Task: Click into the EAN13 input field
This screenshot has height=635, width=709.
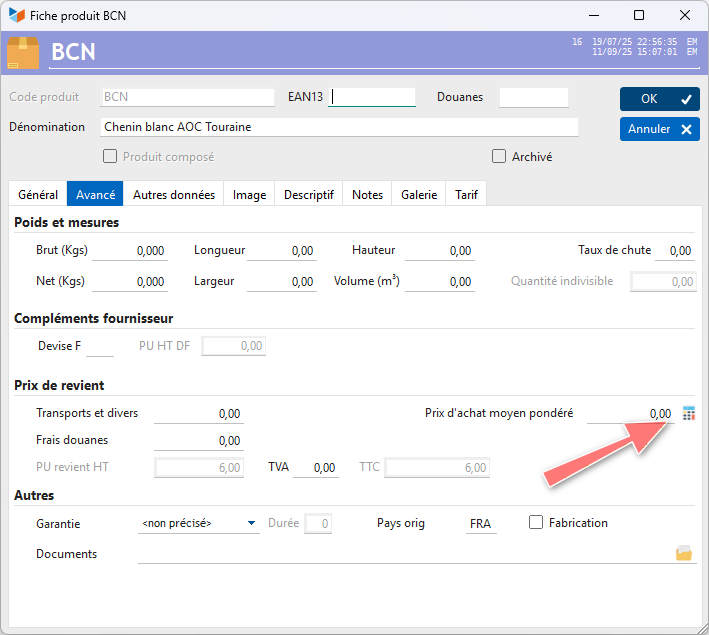Action: coord(372,97)
